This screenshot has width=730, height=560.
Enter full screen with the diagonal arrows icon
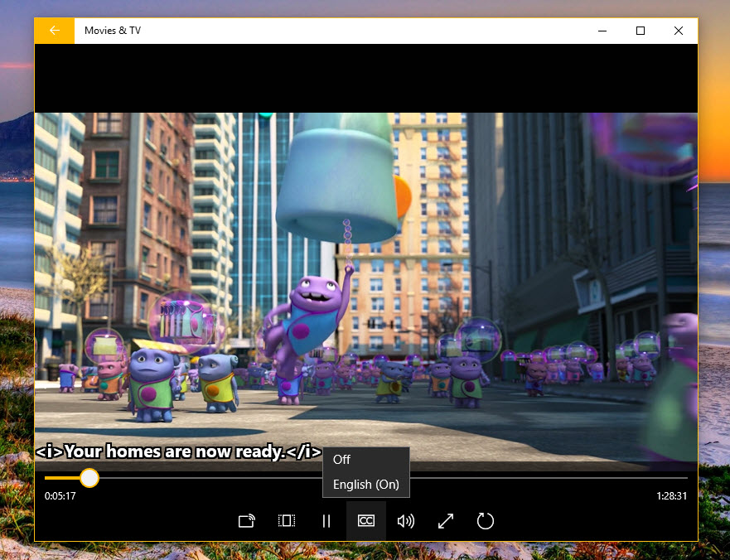(x=446, y=520)
